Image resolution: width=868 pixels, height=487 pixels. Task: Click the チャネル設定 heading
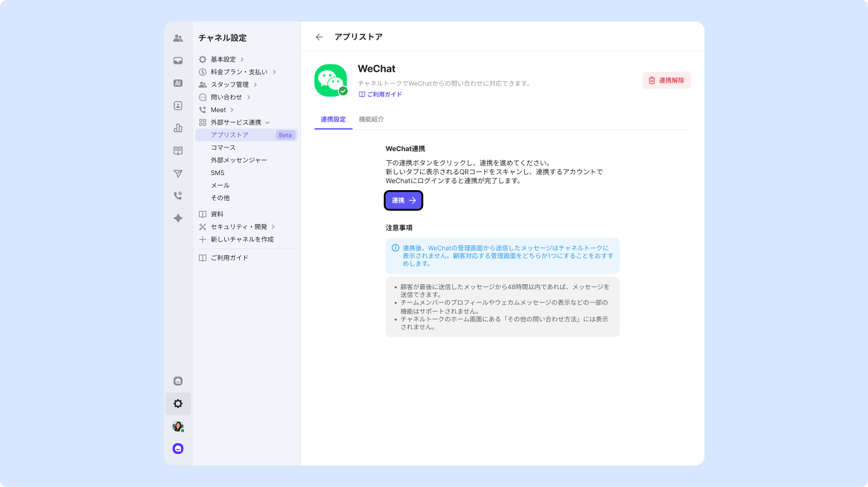pos(223,38)
